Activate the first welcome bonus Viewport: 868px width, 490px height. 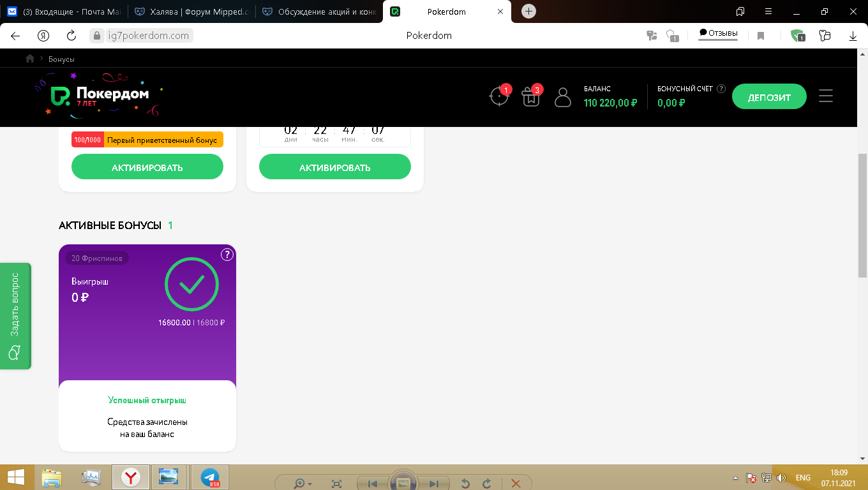(147, 167)
